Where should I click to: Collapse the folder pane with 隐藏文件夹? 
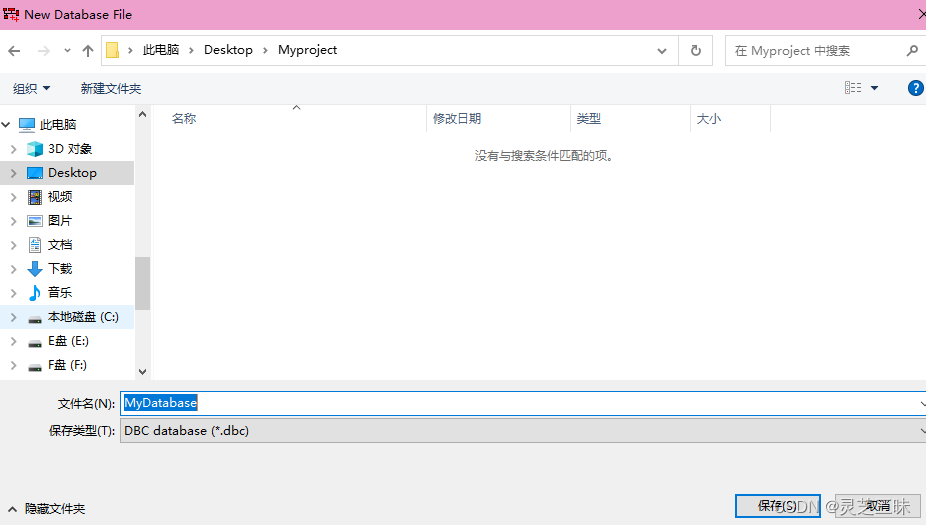click(x=47, y=508)
